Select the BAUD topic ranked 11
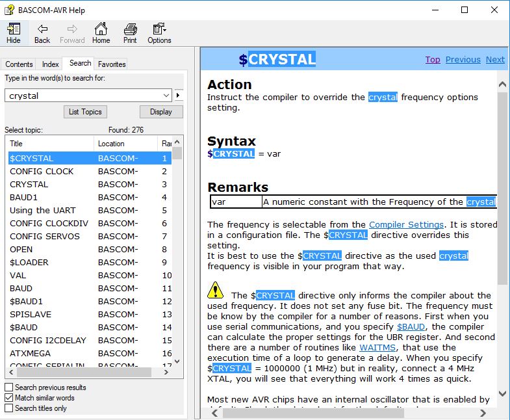510x420 pixels. pos(89,289)
